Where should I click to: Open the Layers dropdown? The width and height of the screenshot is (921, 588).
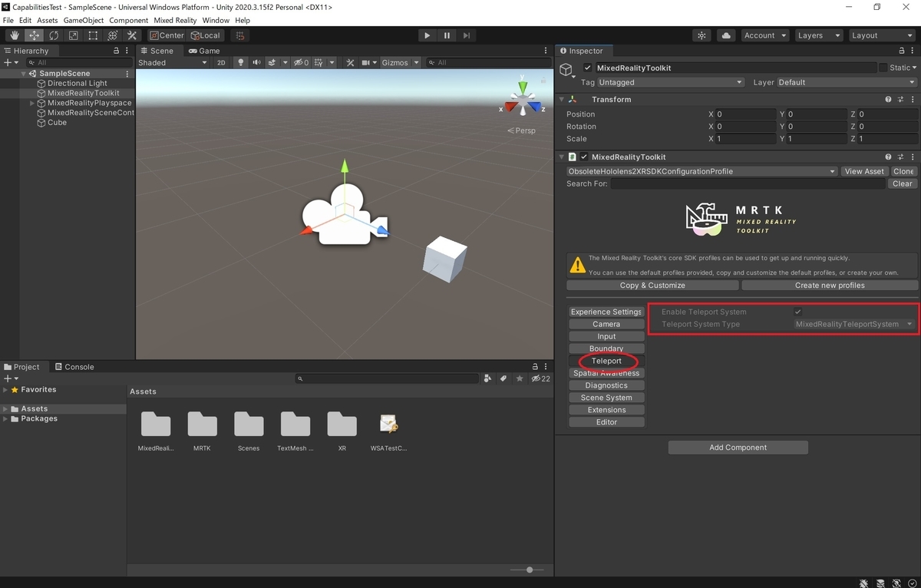pyautogui.click(x=817, y=35)
